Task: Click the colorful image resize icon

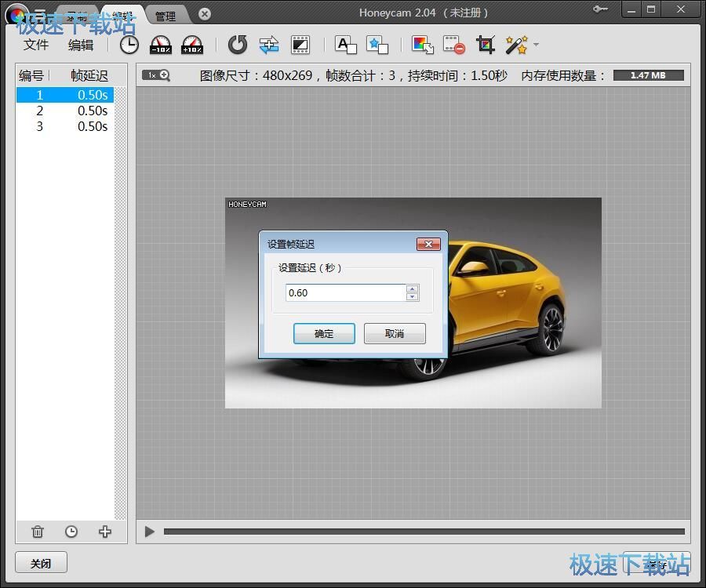Action: pos(423,45)
